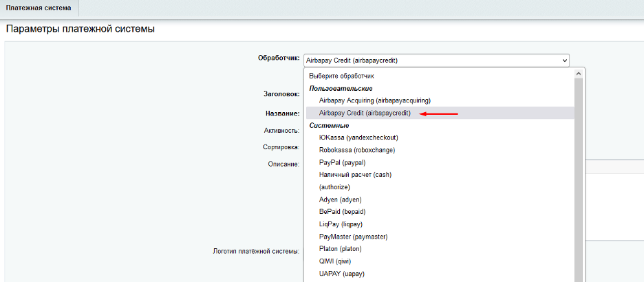Pick Robokassa (roboxchange) handler
This screenshot has width=644, height=282.
tap(440, 150)
